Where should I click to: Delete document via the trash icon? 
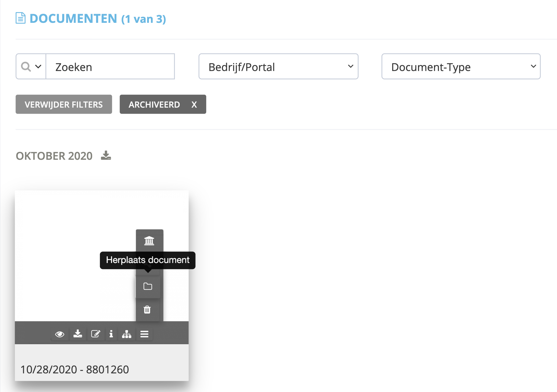[x=147, y=310]
